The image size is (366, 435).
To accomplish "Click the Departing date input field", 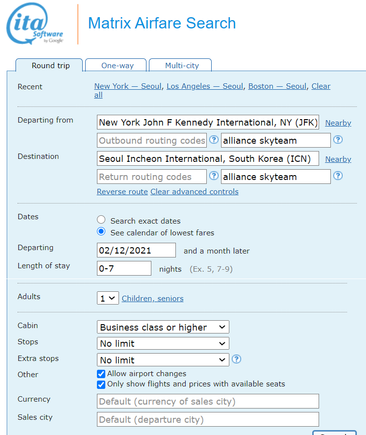I will click(x=136, y=250).
